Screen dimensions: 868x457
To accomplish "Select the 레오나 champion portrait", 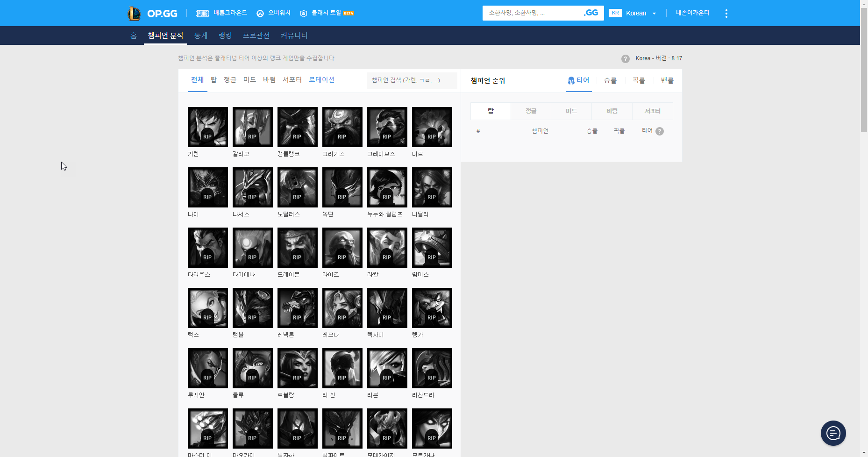I will [342, 308].
